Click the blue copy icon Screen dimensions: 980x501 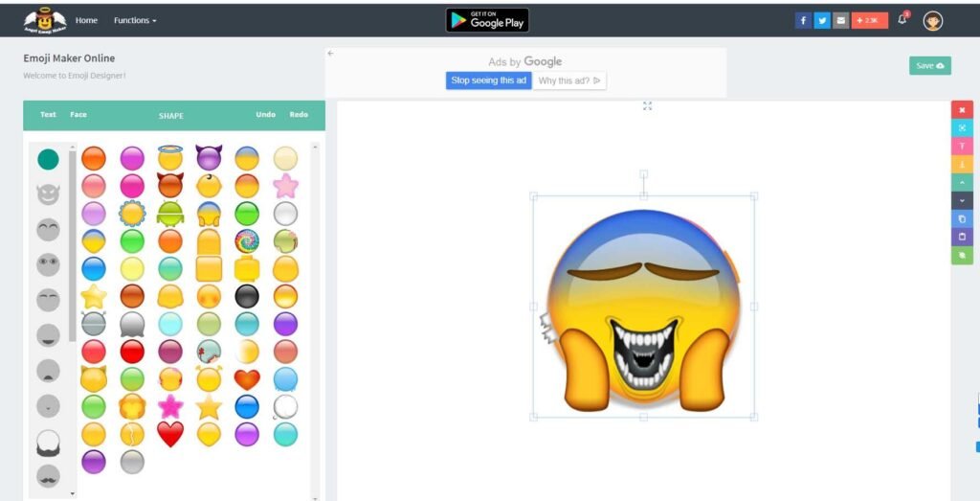[962, 219]
